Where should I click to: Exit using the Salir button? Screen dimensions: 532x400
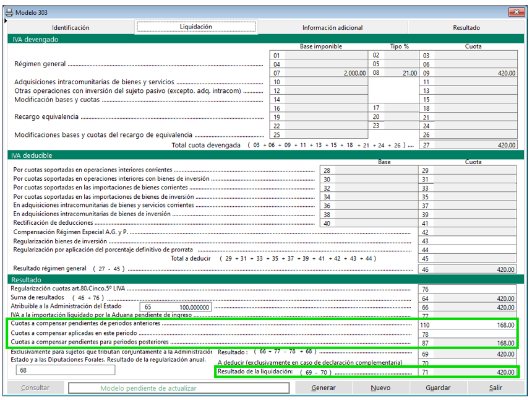[x=496, y=388]
